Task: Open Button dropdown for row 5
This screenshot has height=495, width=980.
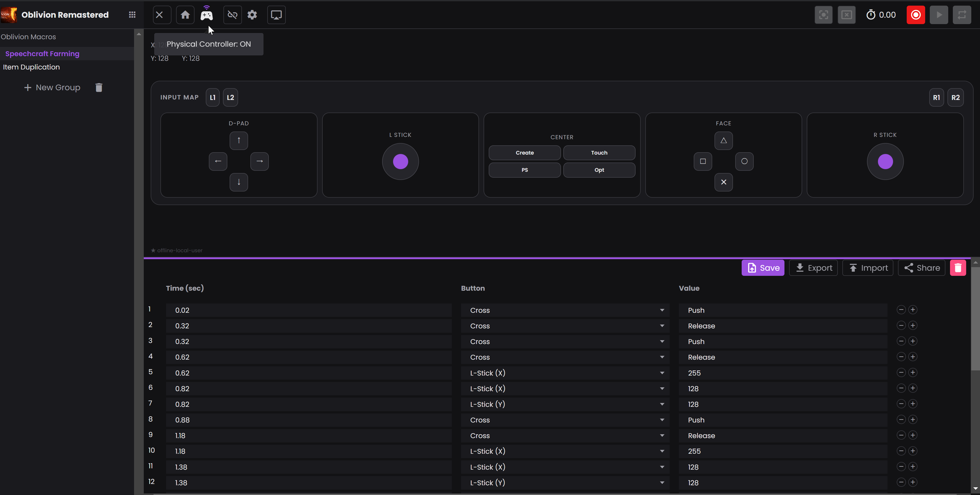Action: 565,373
